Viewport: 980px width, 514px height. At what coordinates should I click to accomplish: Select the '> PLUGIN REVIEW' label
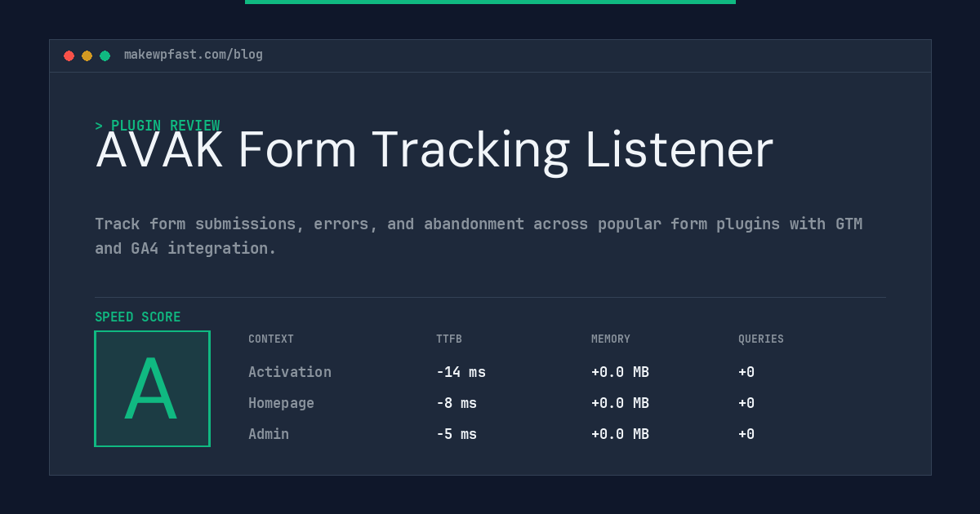click(x=158, y=126)
